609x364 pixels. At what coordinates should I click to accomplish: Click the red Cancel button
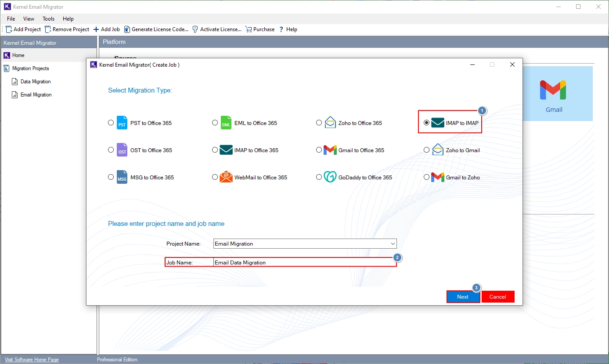[x=498, y=297]
